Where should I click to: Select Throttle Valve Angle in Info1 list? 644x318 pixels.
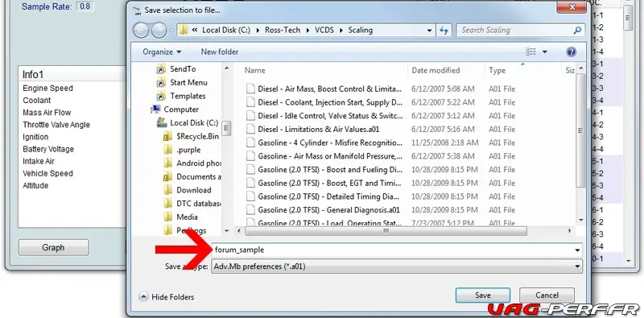click(56, 125)
